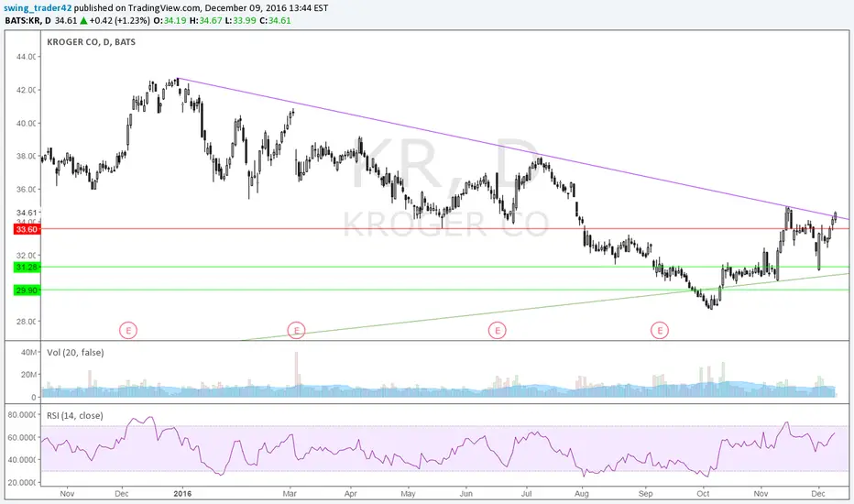Click the 2016 label on time axis
The image size is (854, 504).
pos(182,494)
